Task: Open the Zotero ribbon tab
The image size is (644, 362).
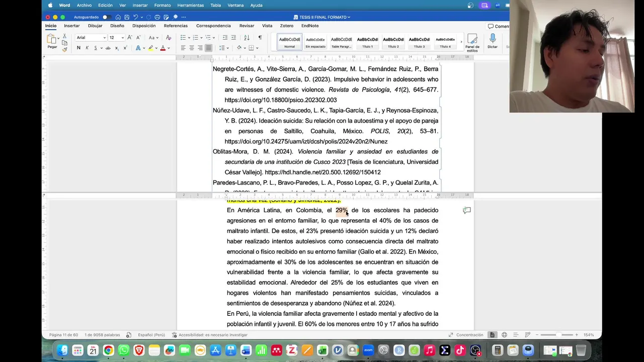Action: (287, 26)
